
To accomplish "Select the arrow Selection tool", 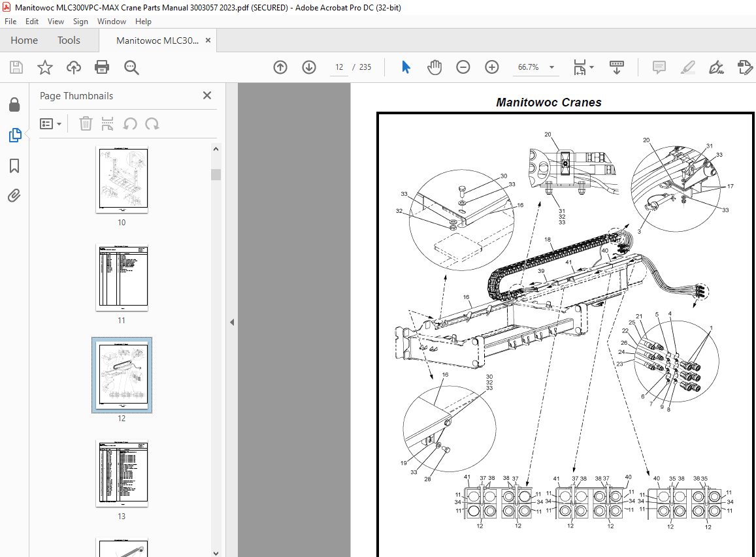I will click(x=406, y=67).
